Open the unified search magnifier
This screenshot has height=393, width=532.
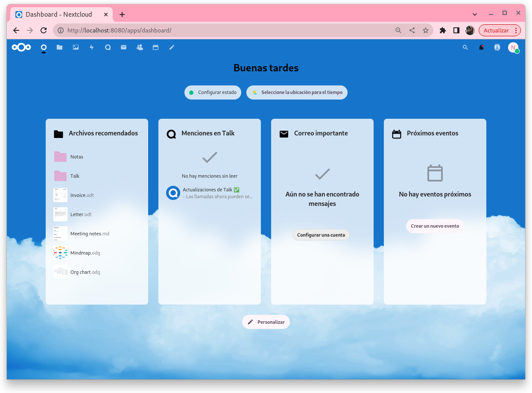[x=465, y=47]
